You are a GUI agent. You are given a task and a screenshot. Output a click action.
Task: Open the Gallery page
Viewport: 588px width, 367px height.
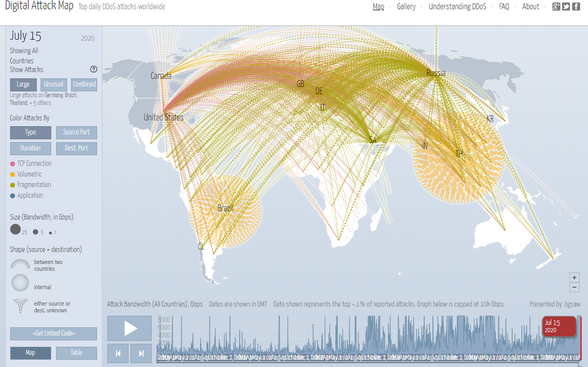(406, 6)
